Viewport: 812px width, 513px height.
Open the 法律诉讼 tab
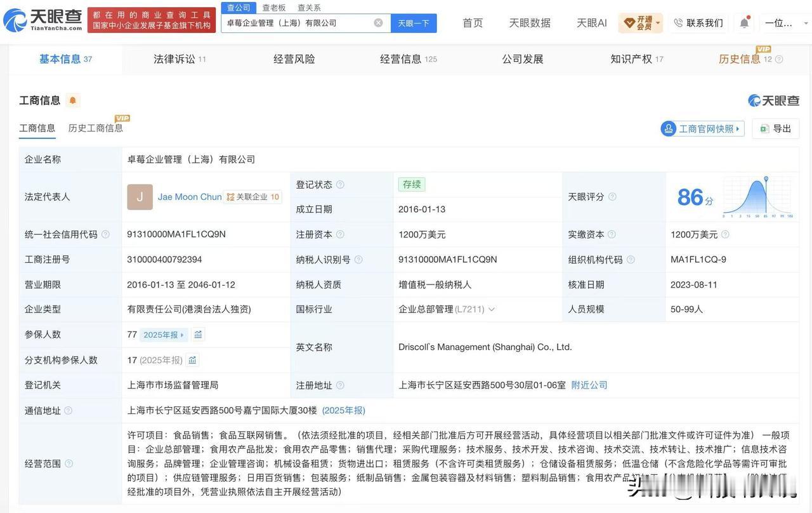180,59
